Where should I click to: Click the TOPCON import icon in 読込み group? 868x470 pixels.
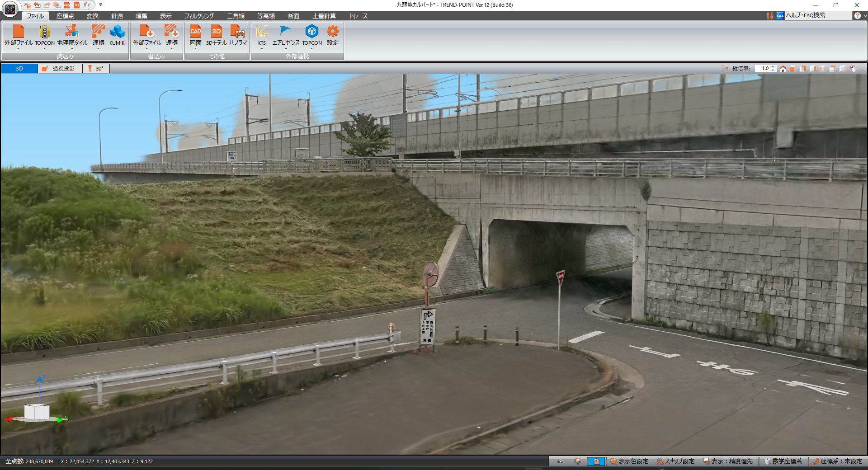[x=44, y=33]
